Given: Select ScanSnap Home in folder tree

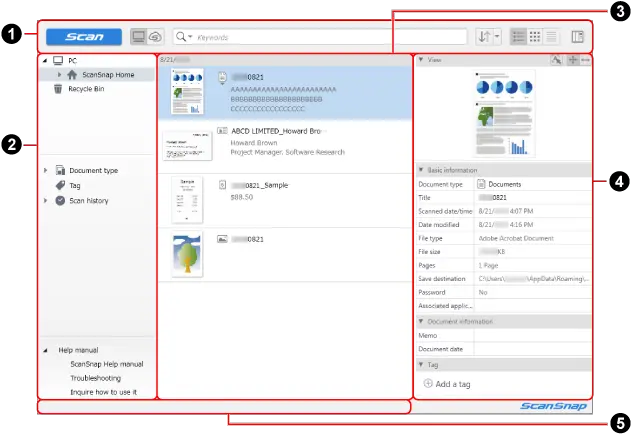Looking at the screenshot, I should 108,74.
